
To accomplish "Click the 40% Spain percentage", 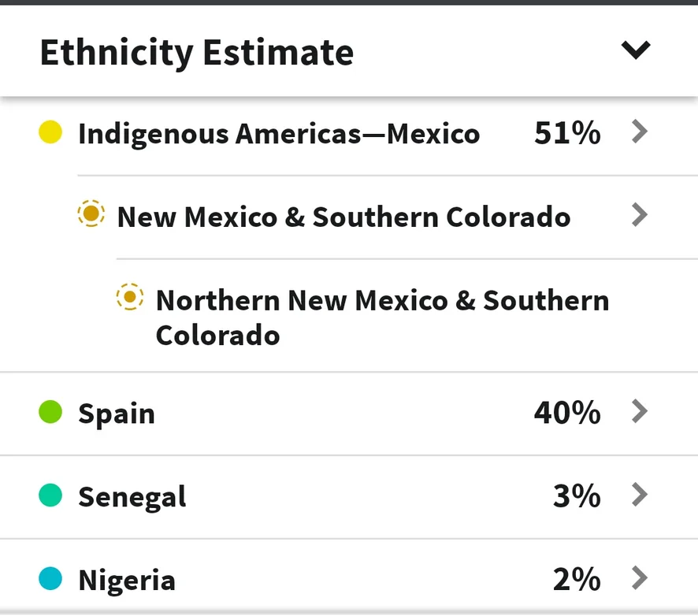I will point(567,412).
